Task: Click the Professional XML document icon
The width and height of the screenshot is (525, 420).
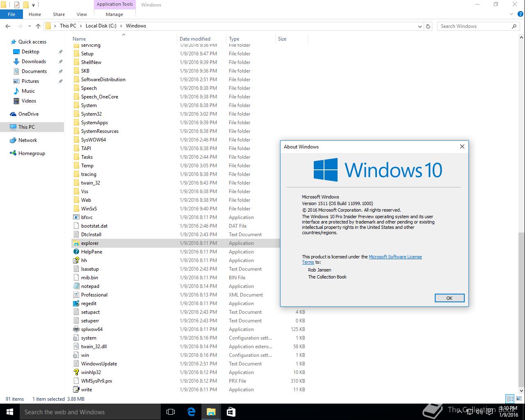Action: [76, 295]
